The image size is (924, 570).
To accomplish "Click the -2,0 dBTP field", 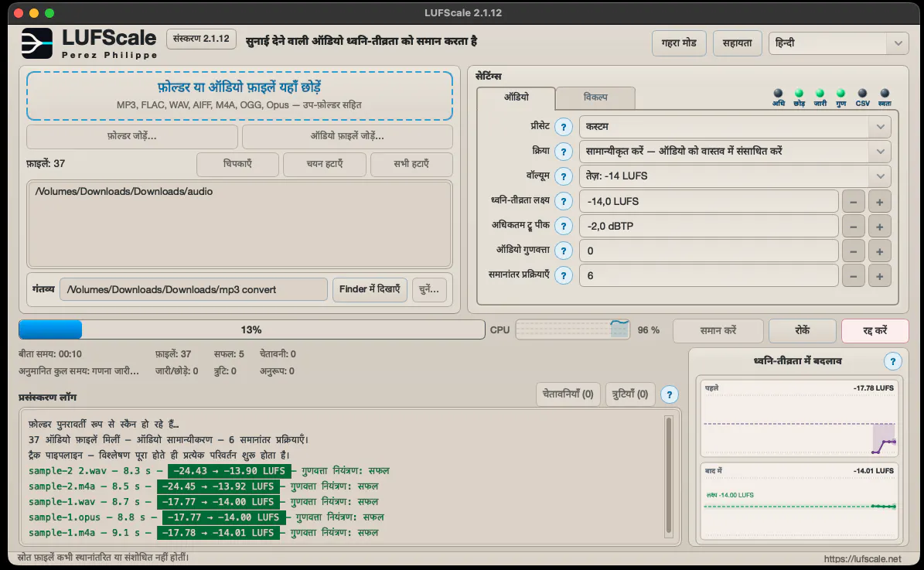I will (709, 227).
